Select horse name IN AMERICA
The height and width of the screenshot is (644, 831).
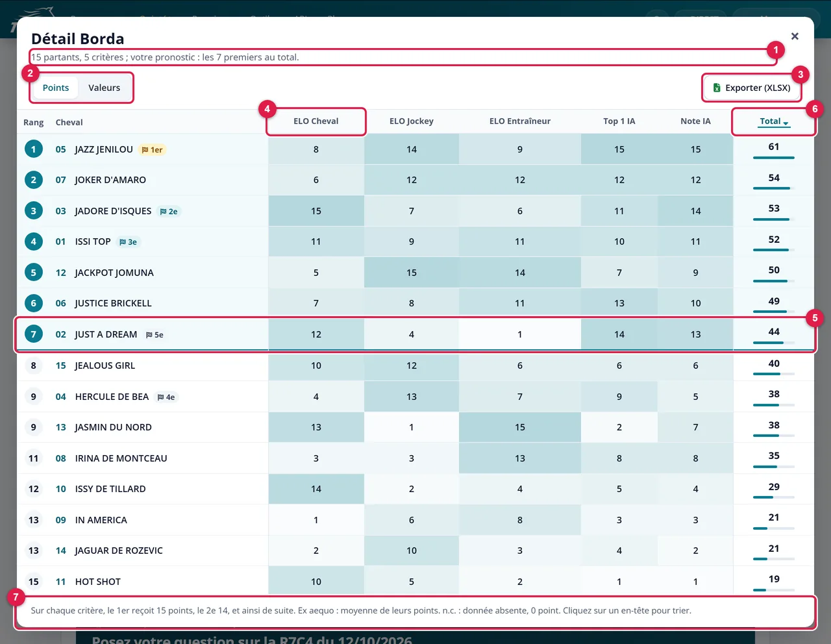tap(101, 520)
